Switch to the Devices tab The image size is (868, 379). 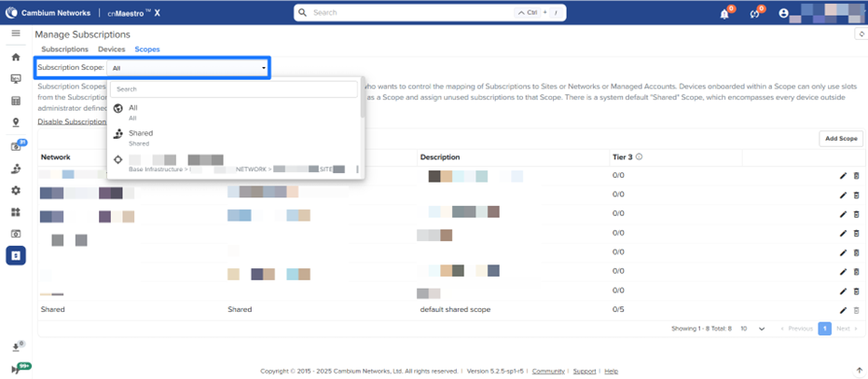pyautogui.click(x=111, y=48)
